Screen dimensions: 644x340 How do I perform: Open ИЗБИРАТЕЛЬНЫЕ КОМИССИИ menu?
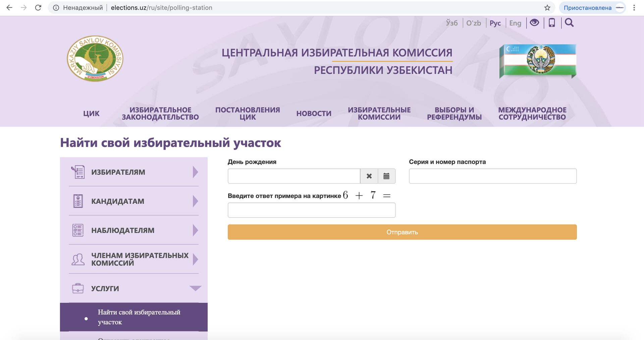click(379, 113)
